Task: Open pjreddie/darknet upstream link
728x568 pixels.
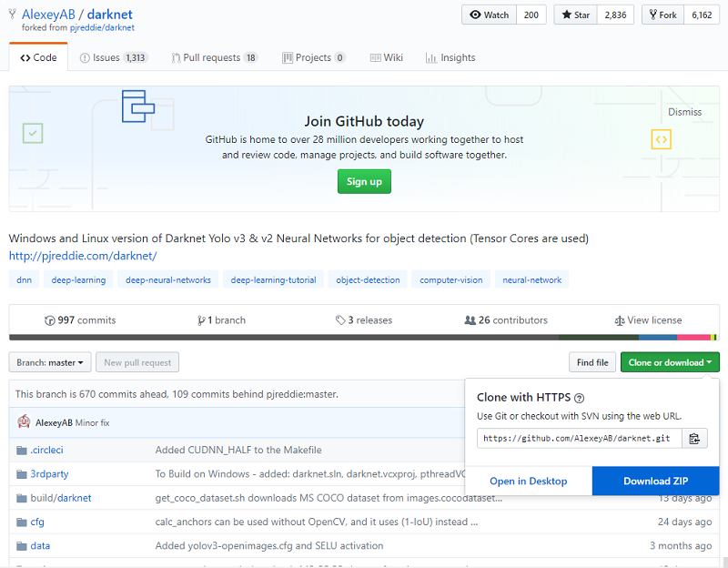Action: 102,28
